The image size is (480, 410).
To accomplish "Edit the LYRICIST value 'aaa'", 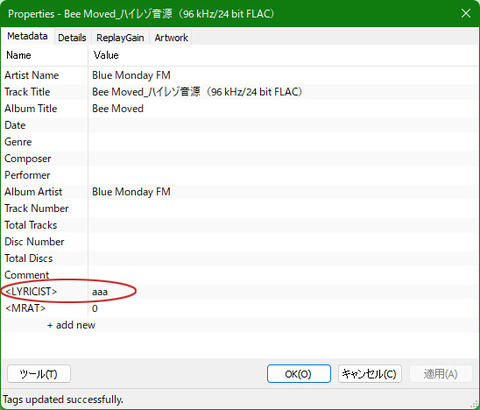I will click(x=100, y=292).
